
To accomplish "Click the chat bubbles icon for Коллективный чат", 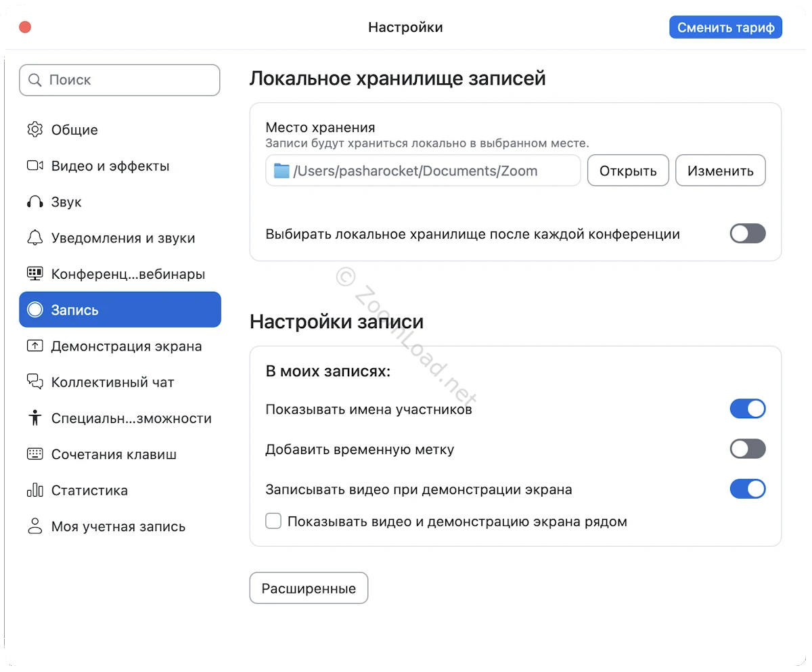I will coord(35,382).
